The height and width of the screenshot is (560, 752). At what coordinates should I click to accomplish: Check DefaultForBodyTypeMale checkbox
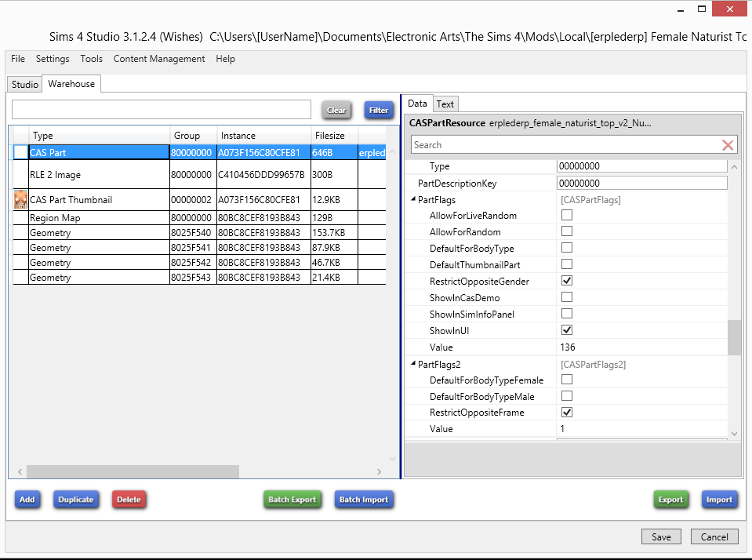coord(567,396)
